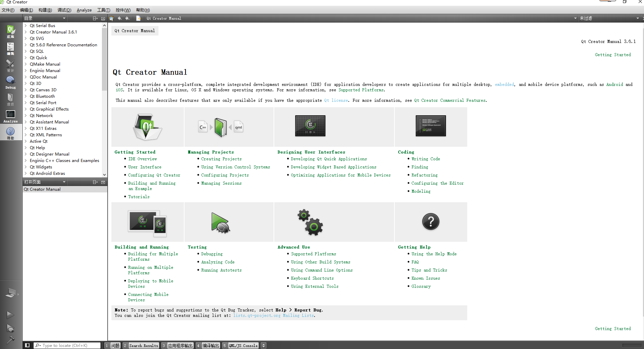Image resolution: width=644 pixels, height=349 pixels.
Task: Expand the QMake Manual tree node
Action: point(26,64)
